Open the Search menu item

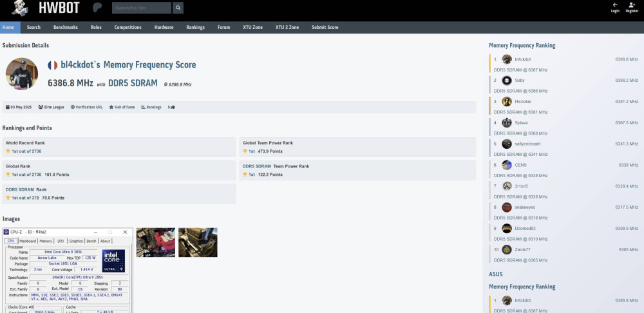click(33, 28)
